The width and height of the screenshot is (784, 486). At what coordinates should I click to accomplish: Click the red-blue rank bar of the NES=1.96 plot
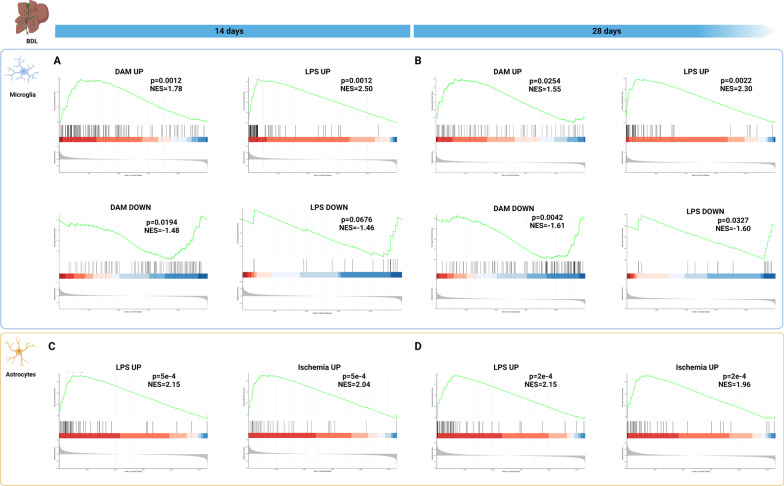[700, 436]
